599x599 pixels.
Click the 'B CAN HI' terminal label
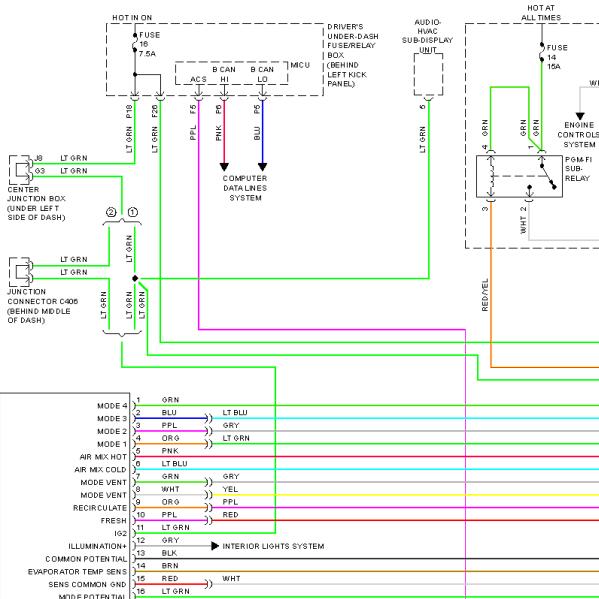pos(224,74)
